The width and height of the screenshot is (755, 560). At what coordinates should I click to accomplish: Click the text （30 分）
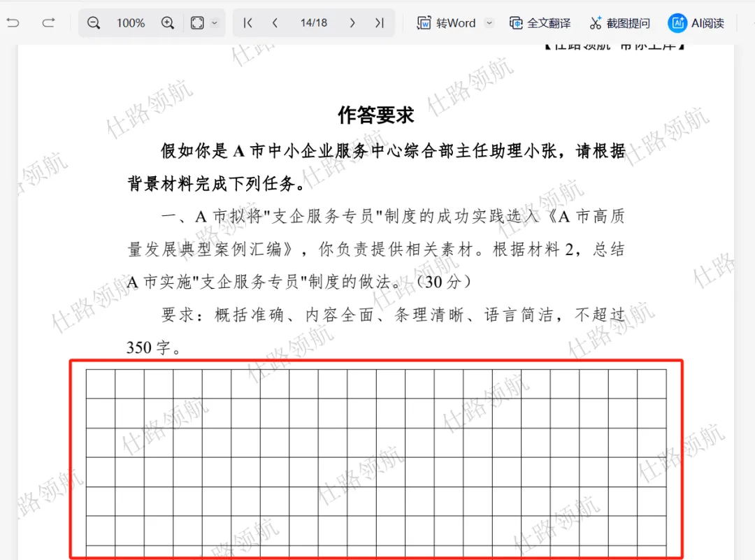[443, 282]
